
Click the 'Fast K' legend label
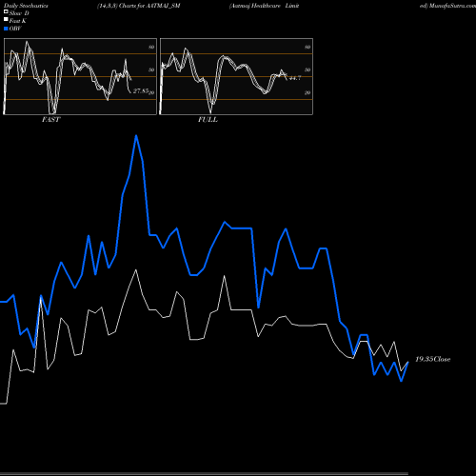pyautogui.click(x=18, y=21)
